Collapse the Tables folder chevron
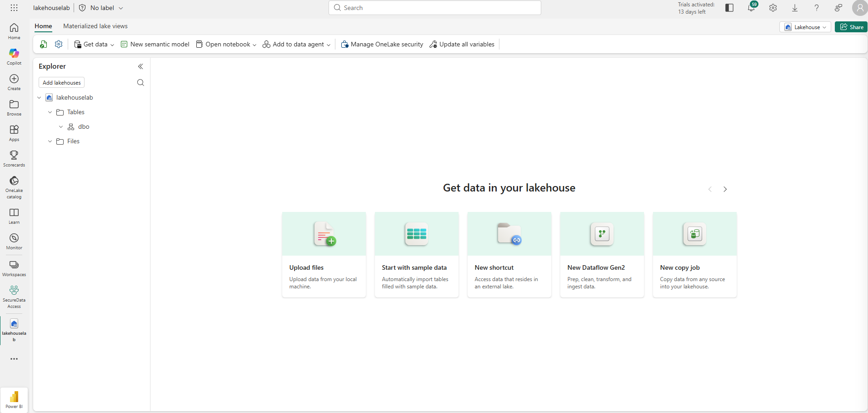The height and width of the screenshot is (413, 868). click(50, 112)
